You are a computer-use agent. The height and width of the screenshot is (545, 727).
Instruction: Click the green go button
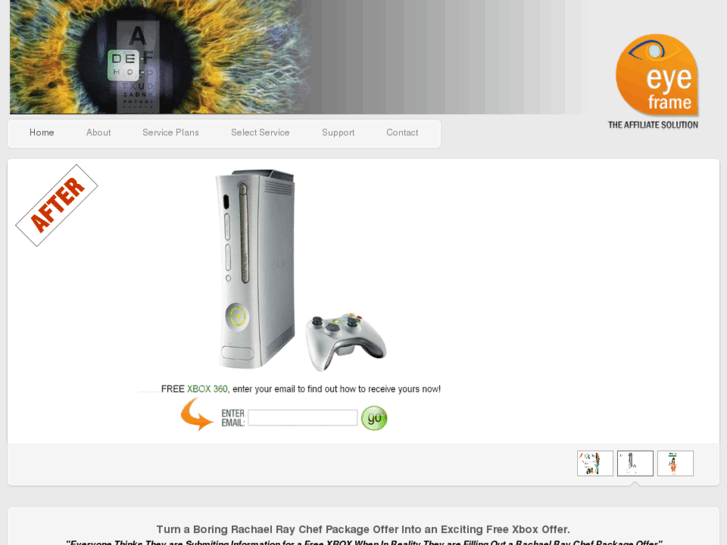pyautogui.click(x=374, y=418)
